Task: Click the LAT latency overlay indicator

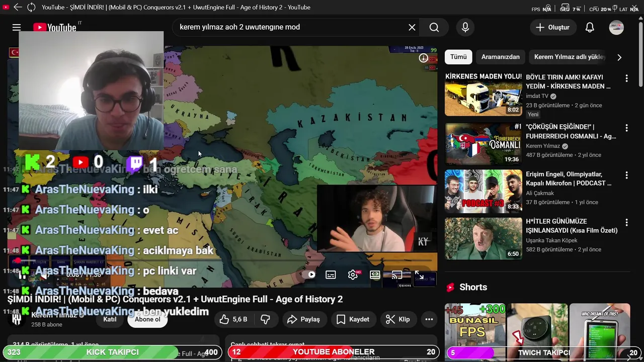Action: (629, 9)
